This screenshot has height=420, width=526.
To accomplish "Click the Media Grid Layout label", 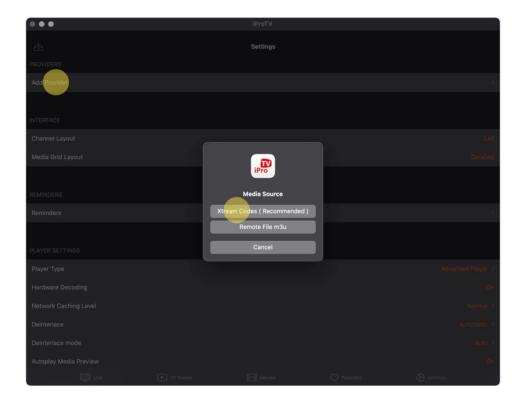I will [x=57, y=157].
